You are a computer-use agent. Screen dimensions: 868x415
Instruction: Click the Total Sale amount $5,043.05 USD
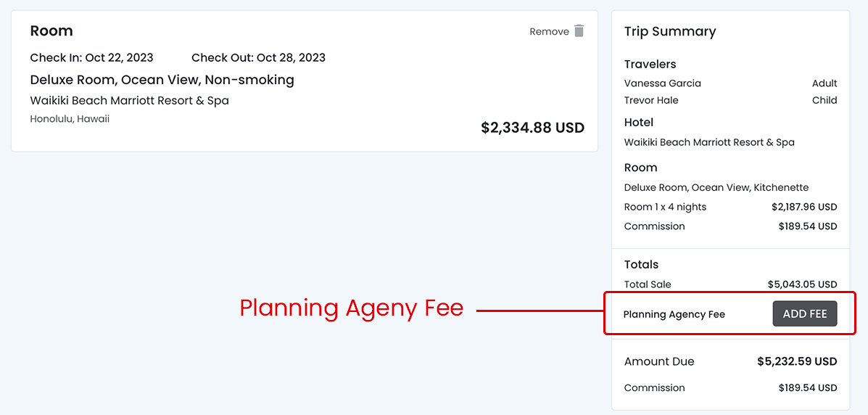coord(802,284)
